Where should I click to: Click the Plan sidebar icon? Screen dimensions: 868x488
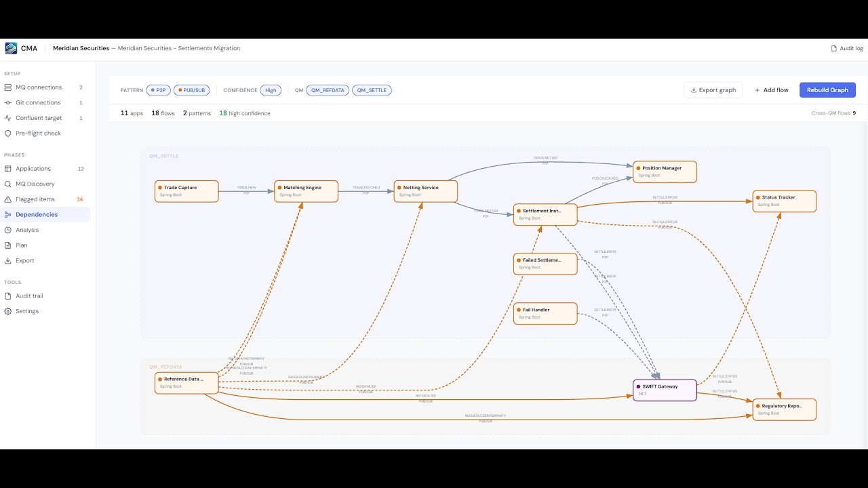[x=8, y=245]
